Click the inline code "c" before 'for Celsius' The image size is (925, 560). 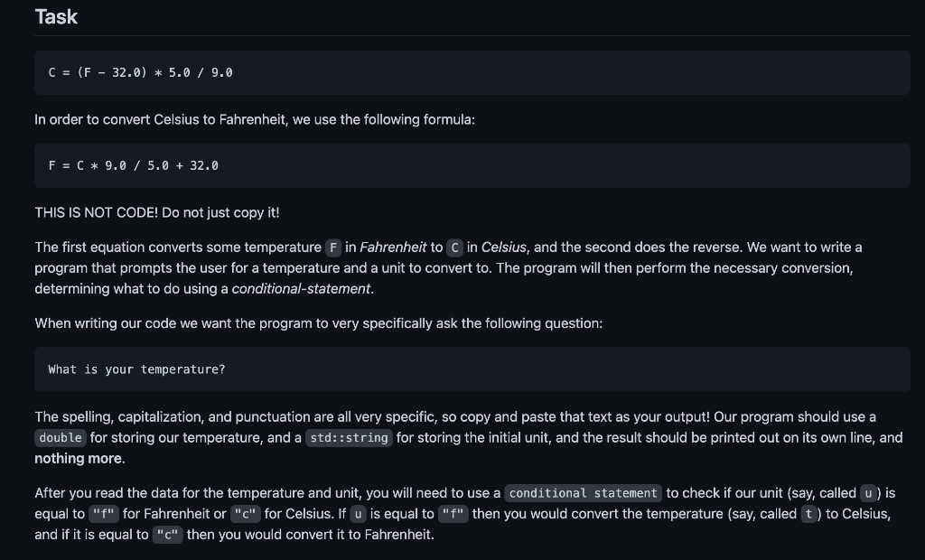pos(246,514)
